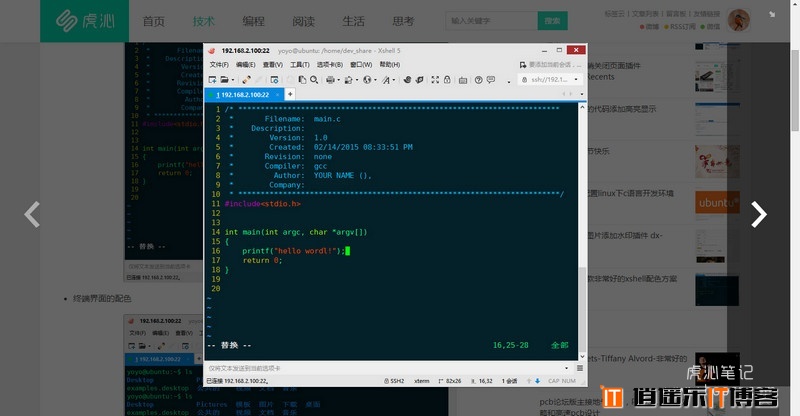Click the 编程 navigation link

pyautogui.click(x=254, y=21)
